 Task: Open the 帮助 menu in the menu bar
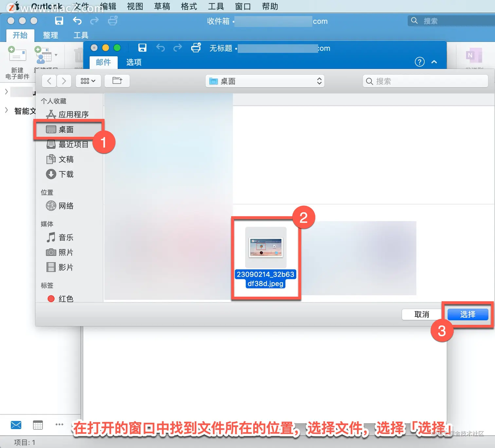tap(270, 6)
